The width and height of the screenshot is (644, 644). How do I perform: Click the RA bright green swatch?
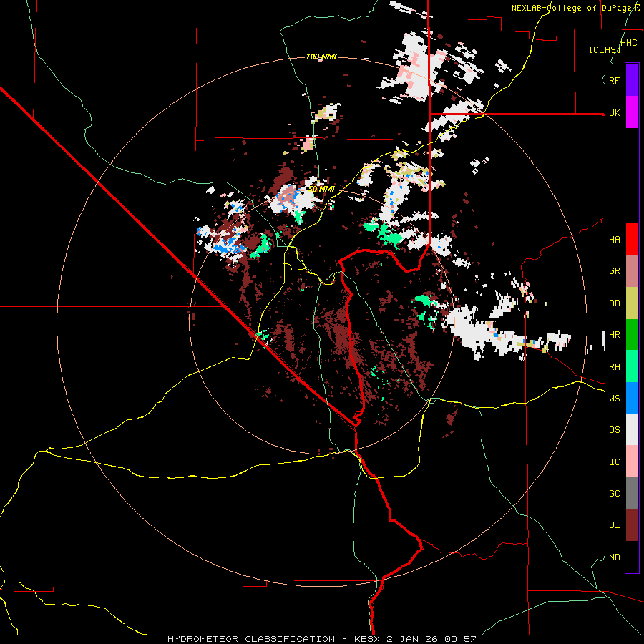632,366
